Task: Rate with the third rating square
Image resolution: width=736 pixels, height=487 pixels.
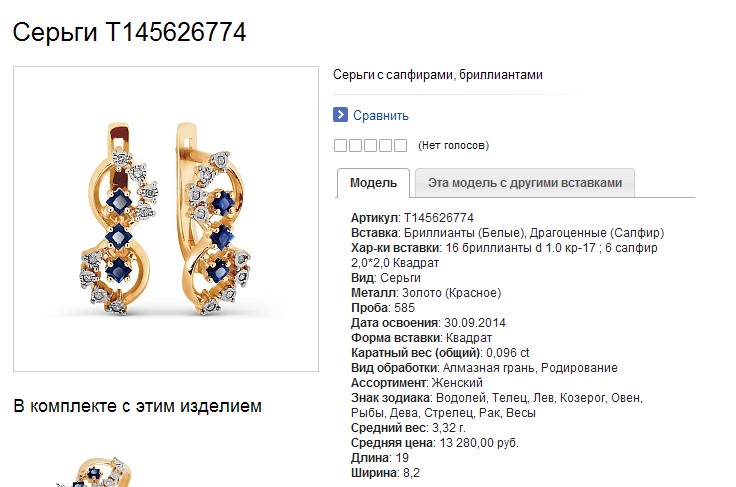Action: tap(370, 145)
